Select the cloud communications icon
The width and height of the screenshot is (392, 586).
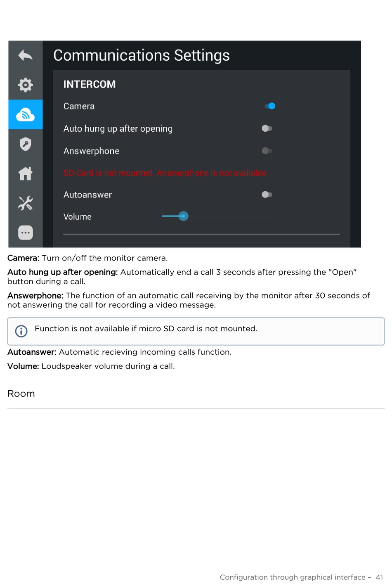pyautogui.click(x=26, y=114)
